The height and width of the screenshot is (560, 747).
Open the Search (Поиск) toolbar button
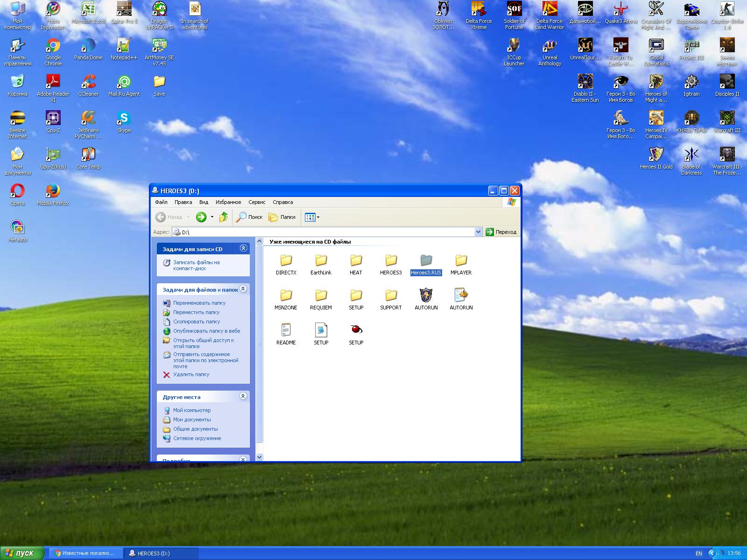click(249, 217)
